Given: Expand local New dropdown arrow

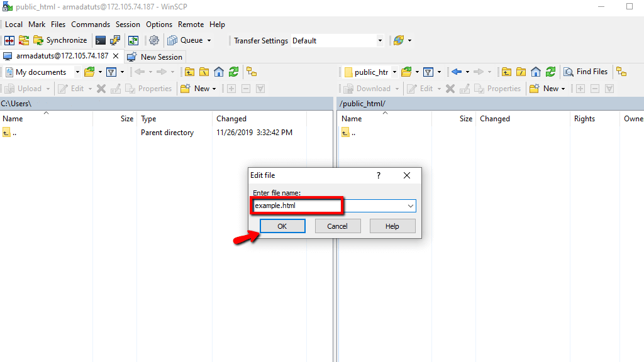Looking at the screenshot, I should (x=214, y=89).
